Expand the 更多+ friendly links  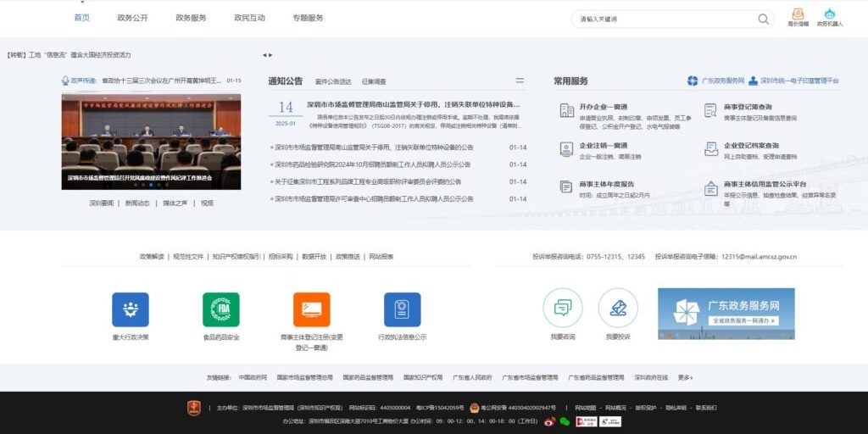[685, 377]
